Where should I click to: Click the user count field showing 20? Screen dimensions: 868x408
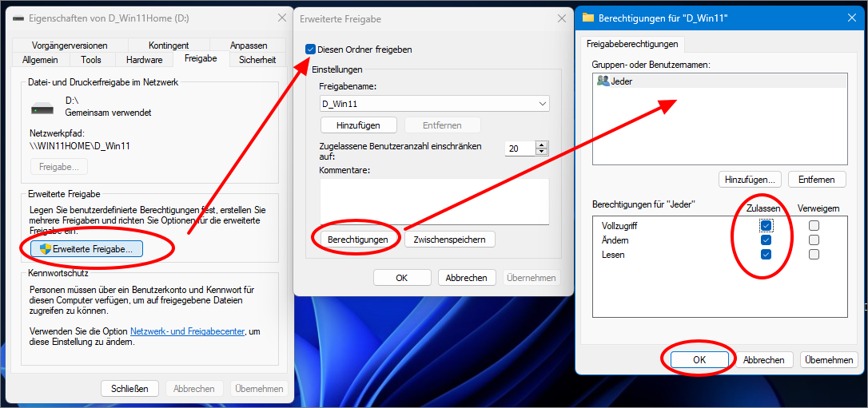tap(520, 149)
